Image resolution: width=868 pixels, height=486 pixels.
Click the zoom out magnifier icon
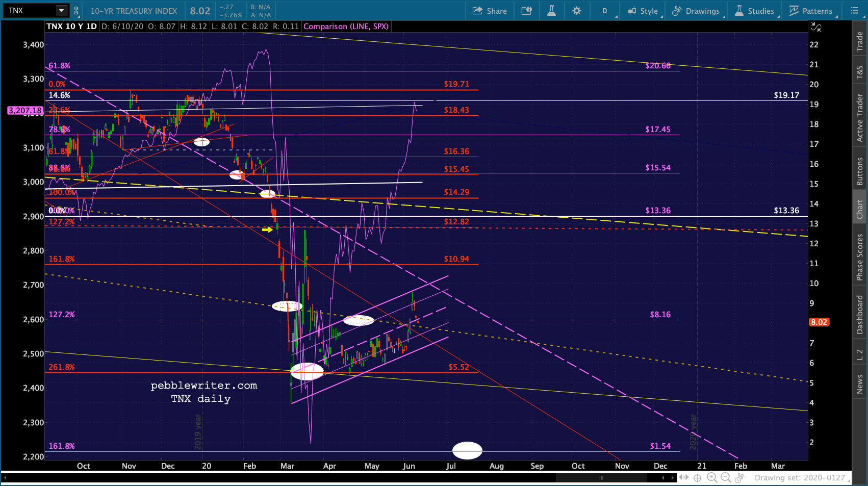(726, 478)
